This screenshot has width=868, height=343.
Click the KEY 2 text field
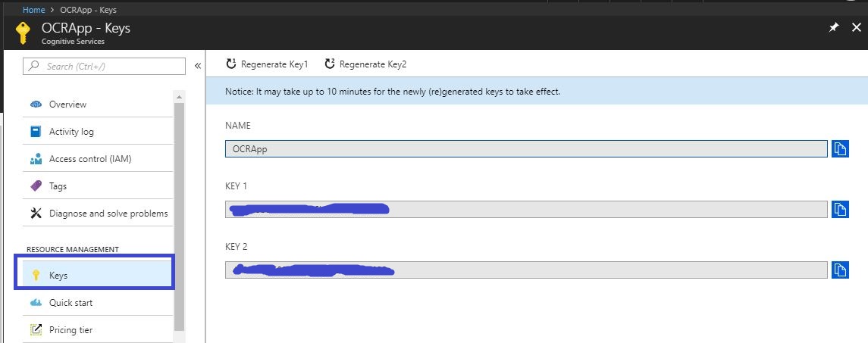tap(526, 270)
